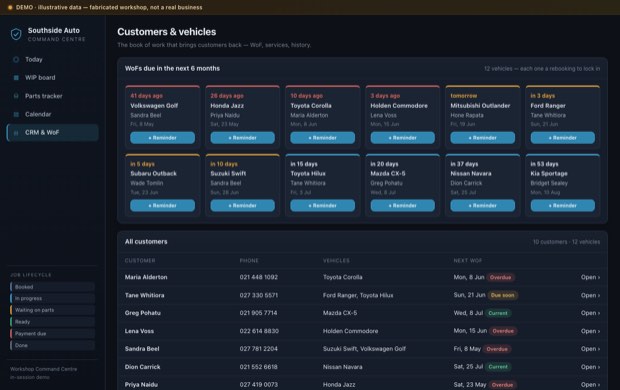The height and width of the screenshot is (390, 620).
Task: Open Priya Naidu's customer record
Action: pos(590,384)
